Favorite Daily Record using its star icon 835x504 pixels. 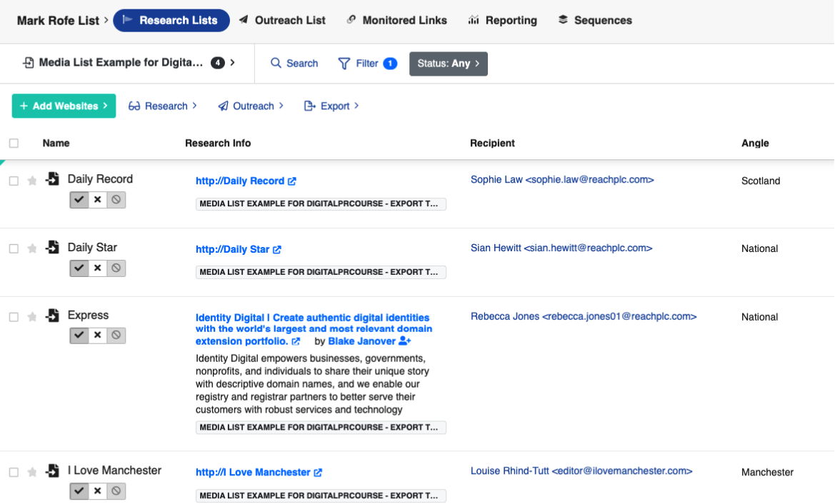pyautogui.click(x=31, y=181)
